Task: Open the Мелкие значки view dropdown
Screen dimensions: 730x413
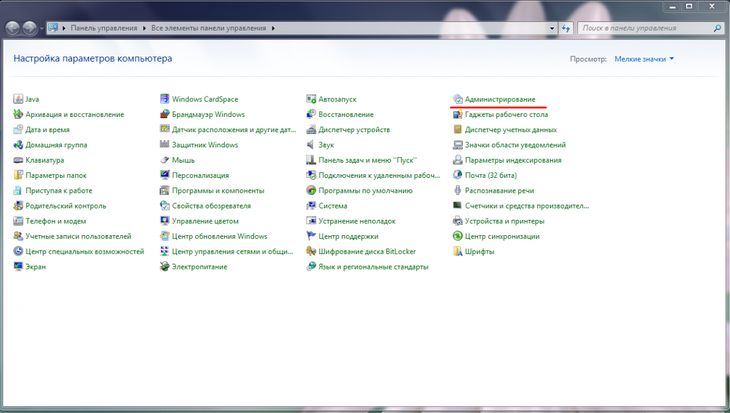Action: (x=644, y=59)
